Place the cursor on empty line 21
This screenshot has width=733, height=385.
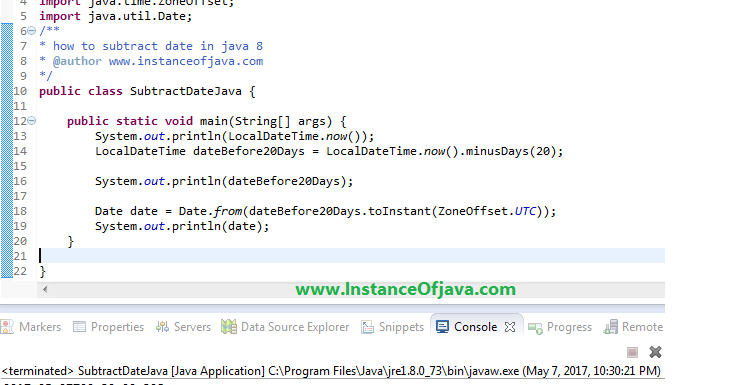[x=352, y=256]
